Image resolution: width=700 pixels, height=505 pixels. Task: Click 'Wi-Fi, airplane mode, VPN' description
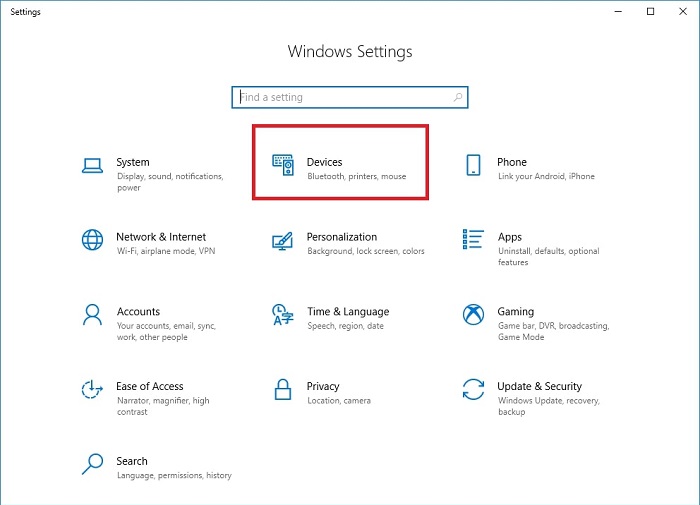point(166,251)
